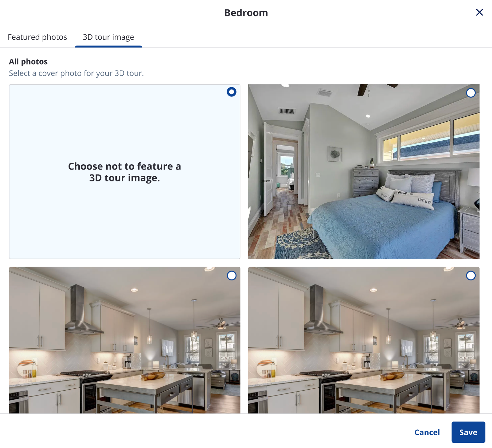The height and width of the screenshot is (448, 492).
Task: Click the right kitchen photo's island countertop
Action: [384, 384]
